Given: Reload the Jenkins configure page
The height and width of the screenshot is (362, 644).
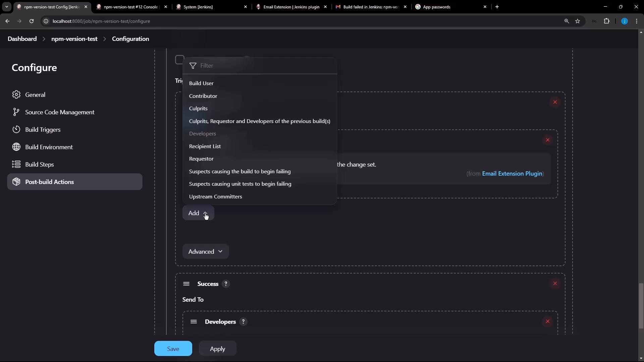Looking at the screenshot, I should (32, 21).
